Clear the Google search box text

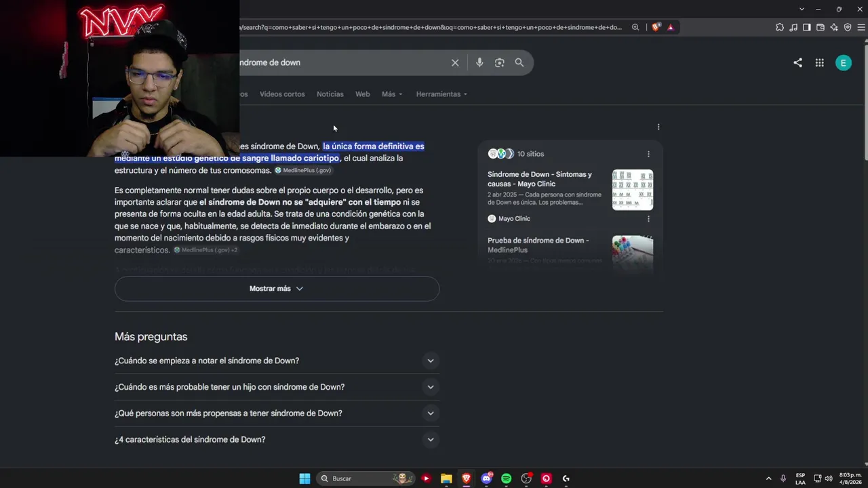point(455,62)
